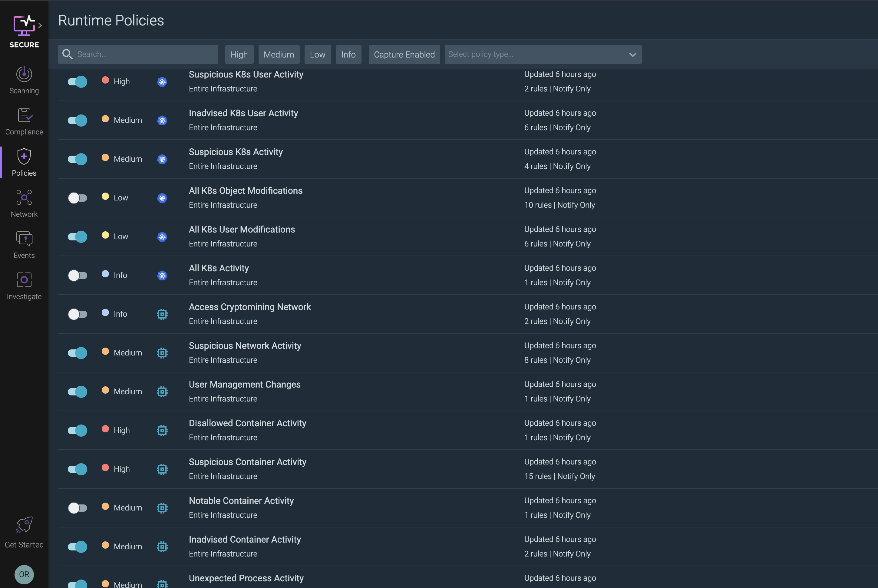878x588 pixels.
Task: Click the Get Started rocket icon
Action: (x=24, y=525)
